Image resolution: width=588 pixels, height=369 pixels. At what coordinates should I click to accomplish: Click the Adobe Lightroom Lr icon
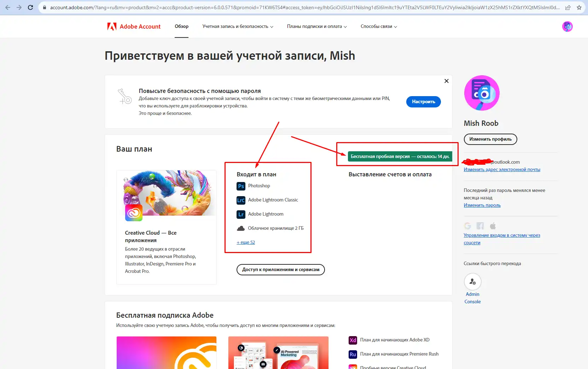241,214
